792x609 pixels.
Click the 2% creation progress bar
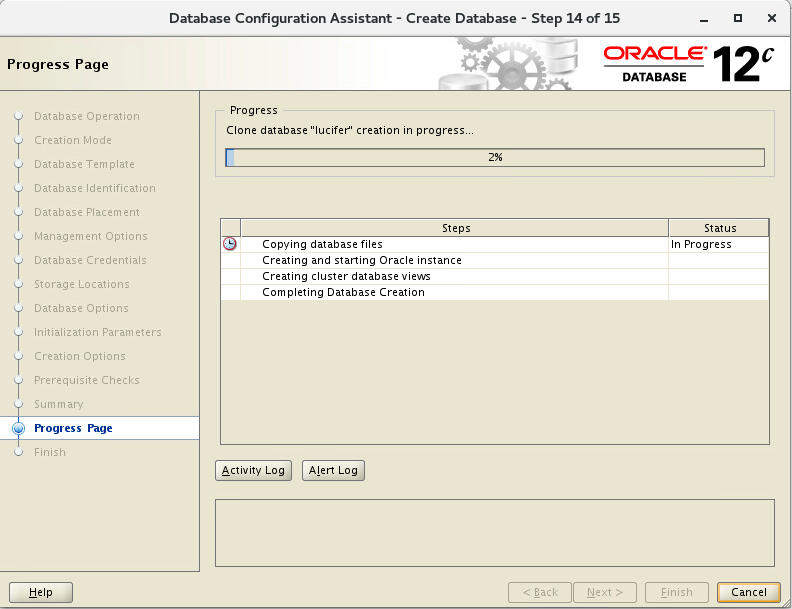tap(495, 158)
